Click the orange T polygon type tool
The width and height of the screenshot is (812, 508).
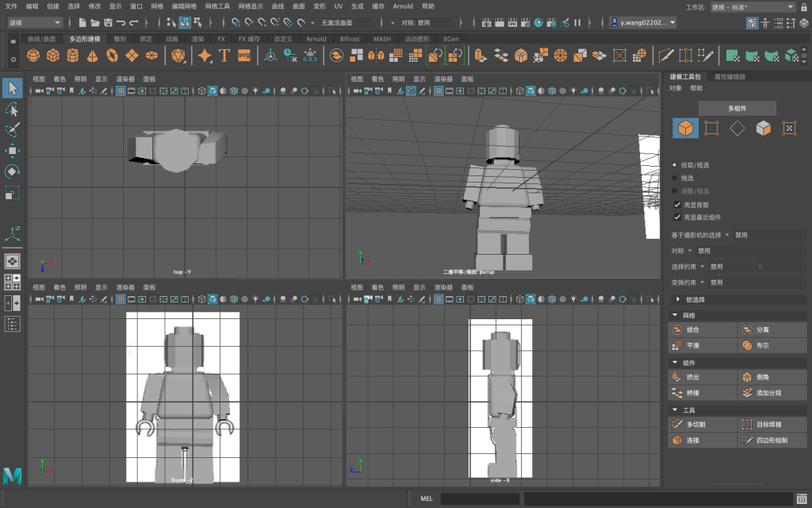pyautogui.click(x=224, y=56)
